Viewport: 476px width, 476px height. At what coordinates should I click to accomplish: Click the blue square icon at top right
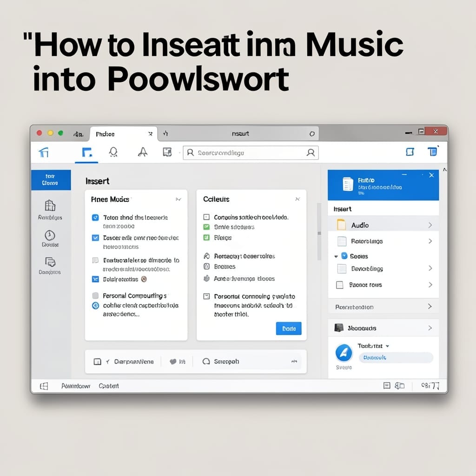[x=410, y=152]
